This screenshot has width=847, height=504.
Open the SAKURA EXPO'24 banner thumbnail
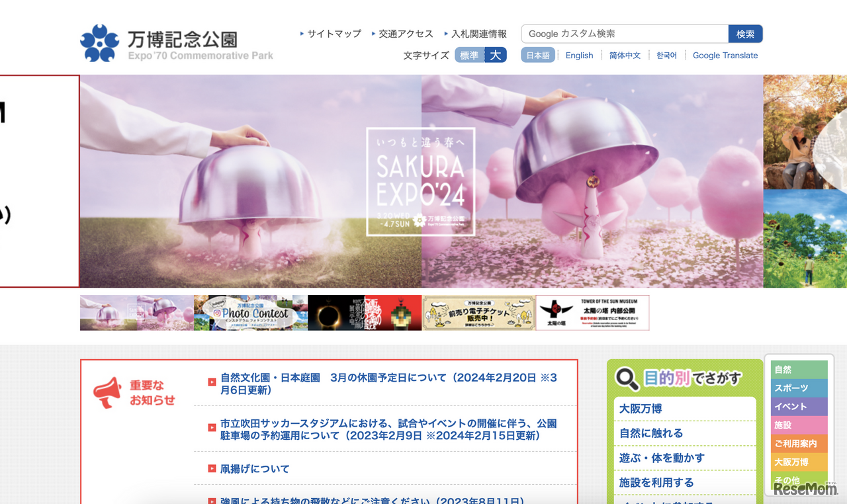tap(136, 312)
